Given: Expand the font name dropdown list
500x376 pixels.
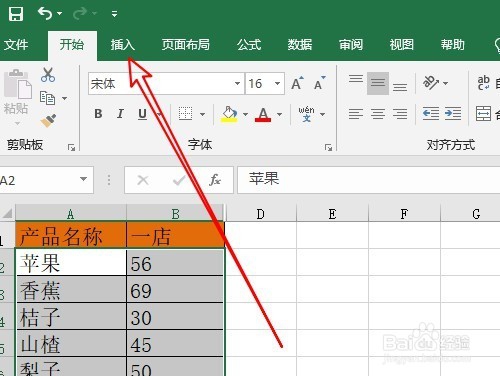Looking at the screenshot, I should [x=237, y=83].
